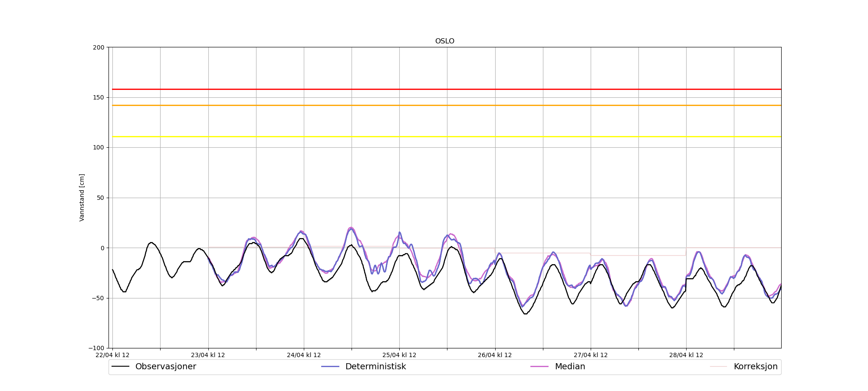Click the Observasjoner legend label
The height and width of the screenshot is (391, 868).
point(165,367)
